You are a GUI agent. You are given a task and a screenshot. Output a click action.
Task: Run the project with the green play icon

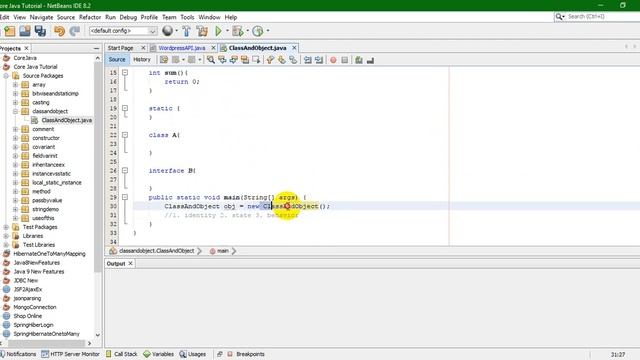(218, 31)
